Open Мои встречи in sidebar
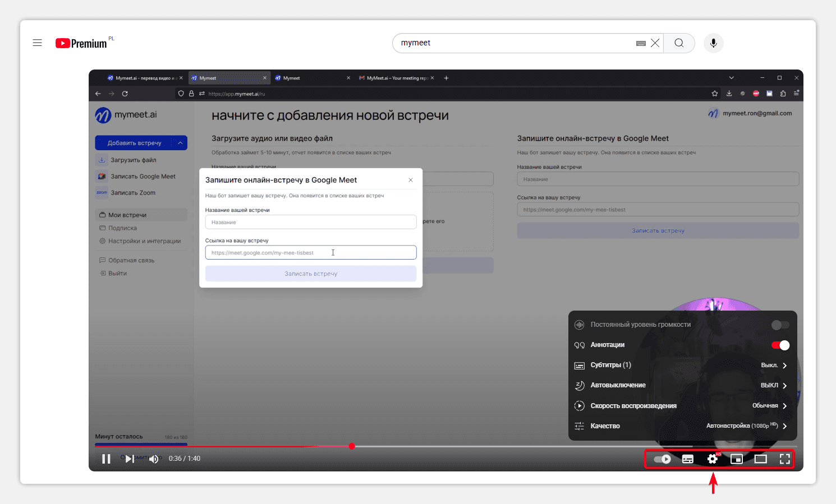This screenshot has width=836, height=504. pos(141,215)
